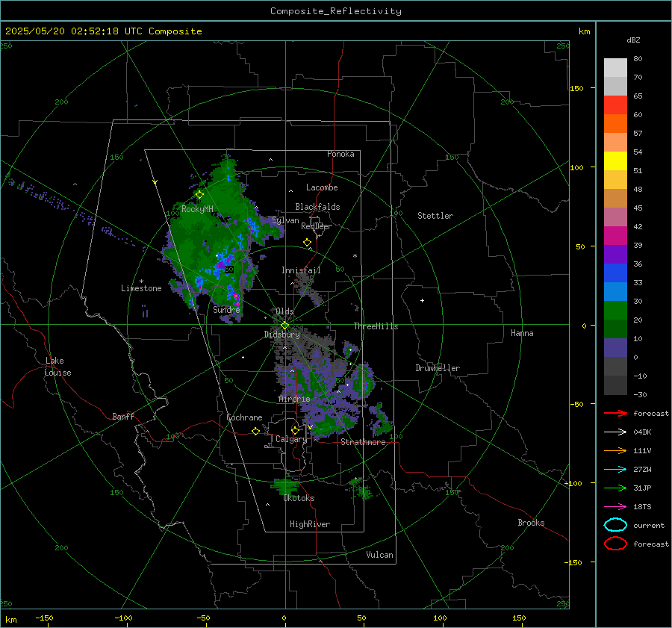Click the bright yellow 51-54 dBZ swatch
Image resolution: width=672 pixels, height=628 pixels.
615,161
